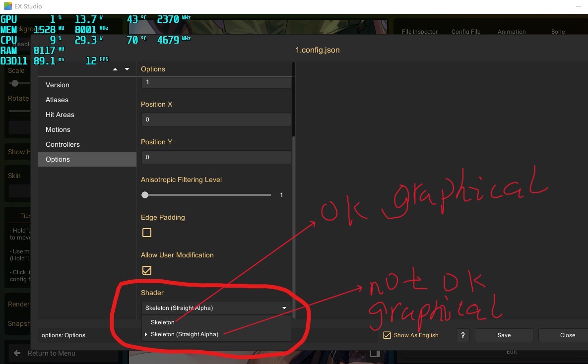Viewport: 588px width, 364px height.
Task: Click the up arrow above the section list
Action: tap(115, 69)
